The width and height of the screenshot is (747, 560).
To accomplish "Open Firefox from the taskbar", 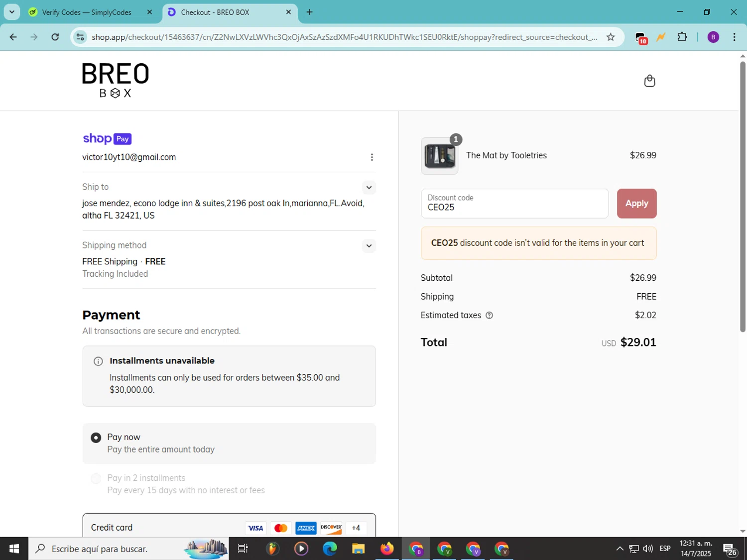I will [x=387, y=549].
